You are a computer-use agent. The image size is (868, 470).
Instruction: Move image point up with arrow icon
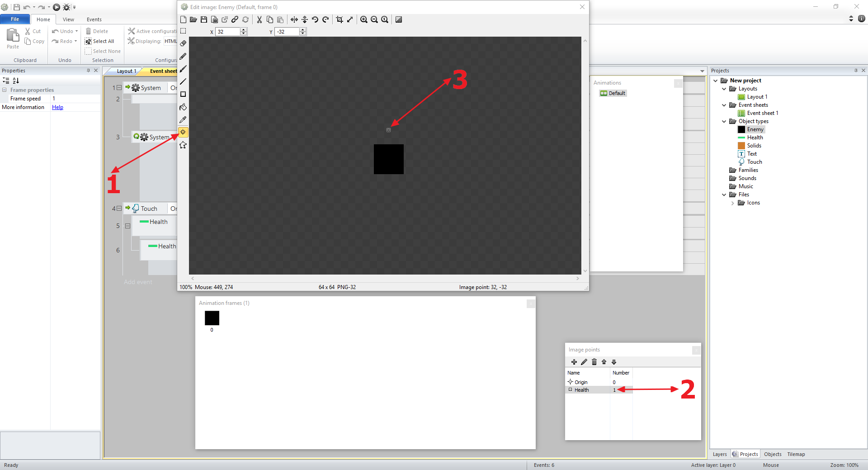point(604,362)
